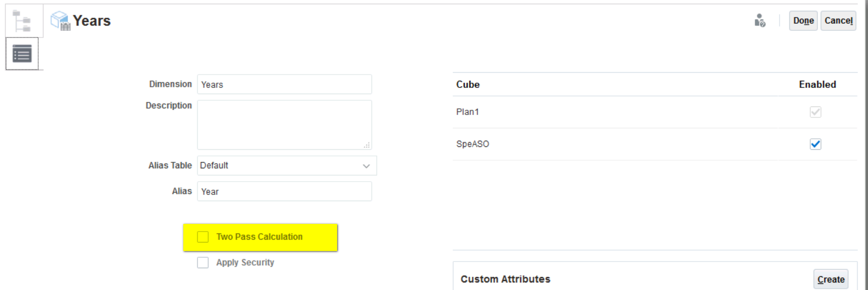
Task: Create a new custom attribute
Action: [x=831, y=280]
